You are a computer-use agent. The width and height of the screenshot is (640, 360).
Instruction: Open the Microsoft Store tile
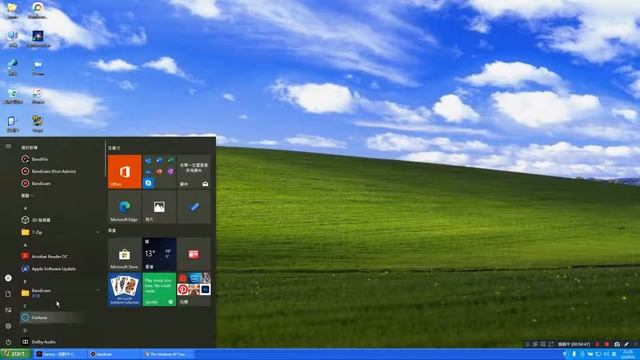pos(124,254)
